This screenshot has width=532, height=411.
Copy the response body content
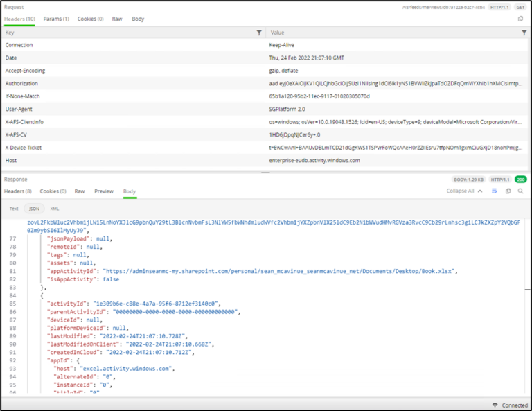[508, 191]
